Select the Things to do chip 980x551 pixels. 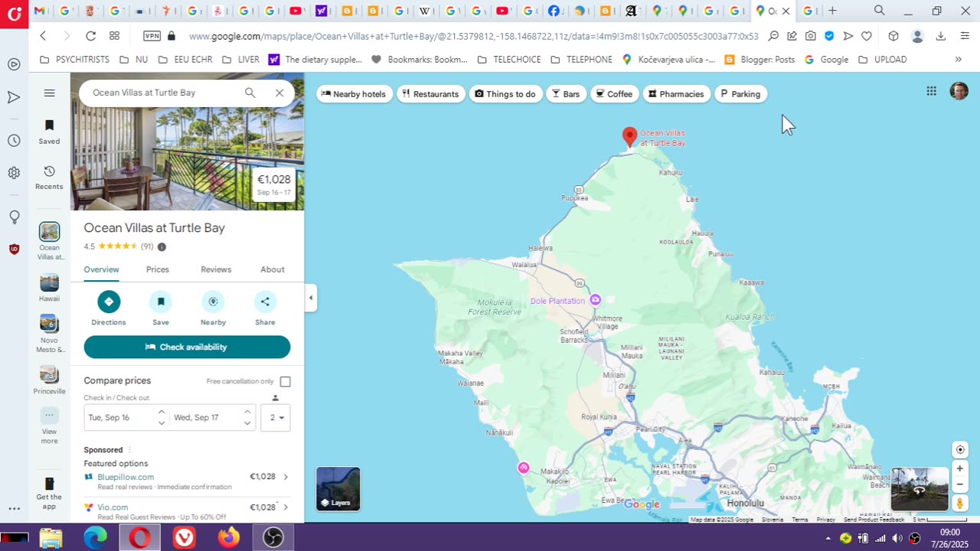[505, 94]
